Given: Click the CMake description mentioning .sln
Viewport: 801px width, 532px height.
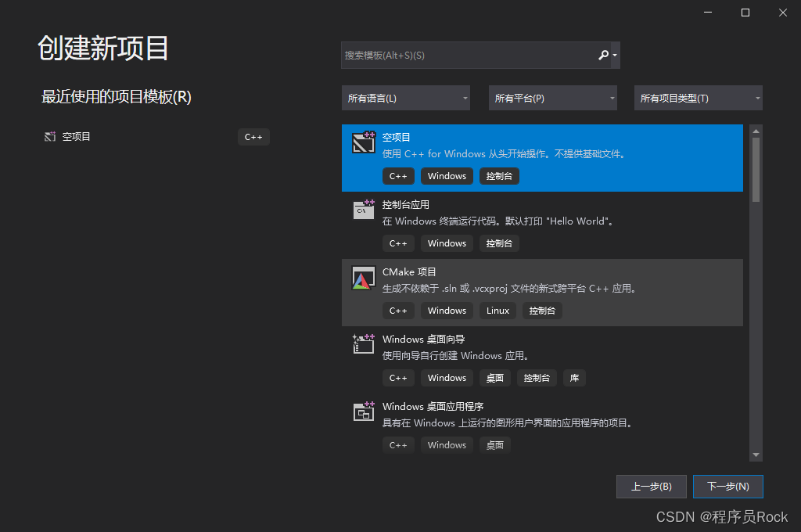Looking at the screenshot, I should pos(510,289).
